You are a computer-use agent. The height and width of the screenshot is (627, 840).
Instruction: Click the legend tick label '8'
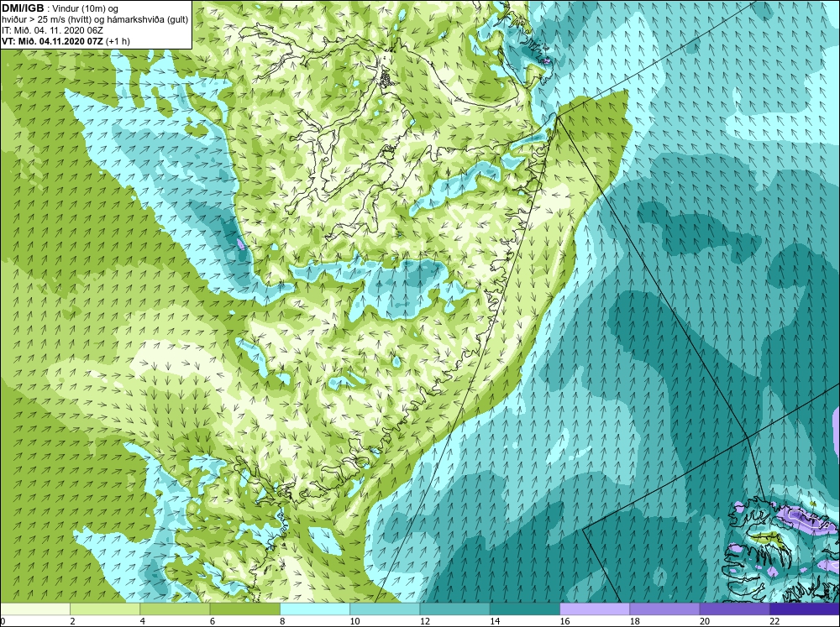(x=281, y=621)
